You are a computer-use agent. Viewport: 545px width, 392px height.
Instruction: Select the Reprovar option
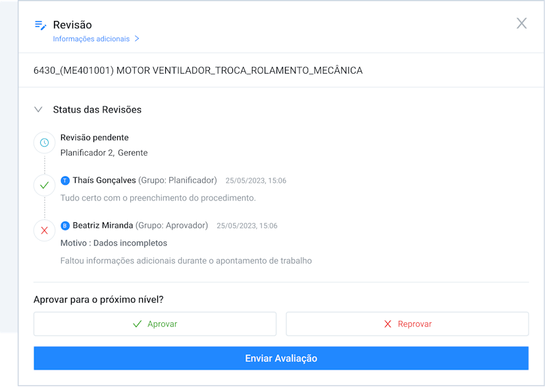point(407,324)
